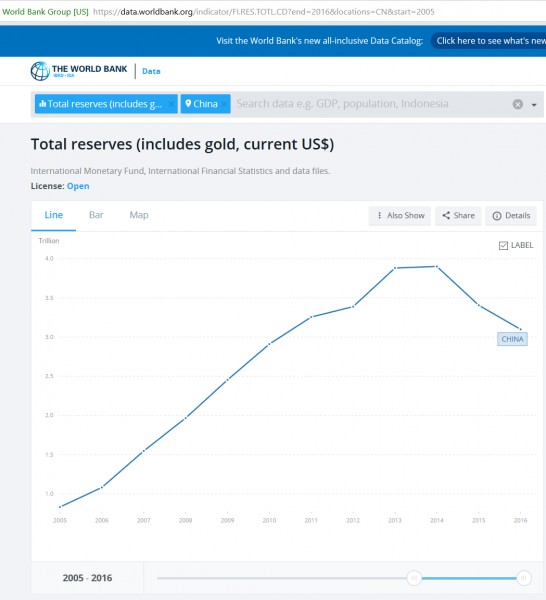Remove the Total reserves indicator tag
Viewport: 546px width, 600px height.
(171, 104)
